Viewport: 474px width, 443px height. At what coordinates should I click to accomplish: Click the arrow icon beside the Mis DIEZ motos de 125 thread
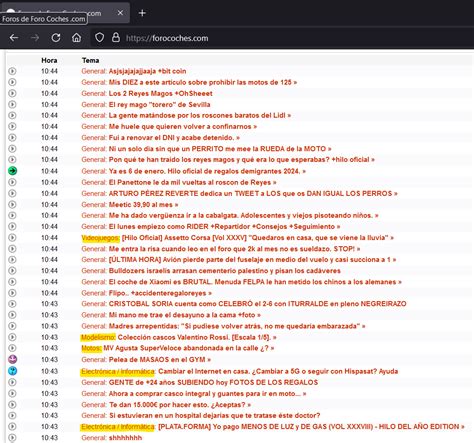pyautogui.click(x=12, y=82)
